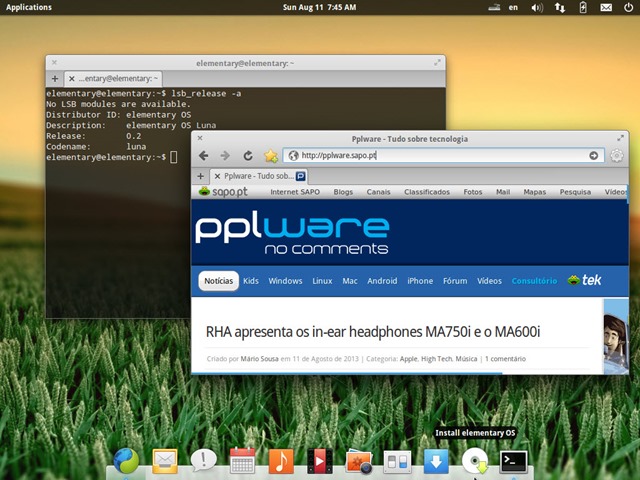Close the terminal tab
640x480 pixels.
click(71, 78)
